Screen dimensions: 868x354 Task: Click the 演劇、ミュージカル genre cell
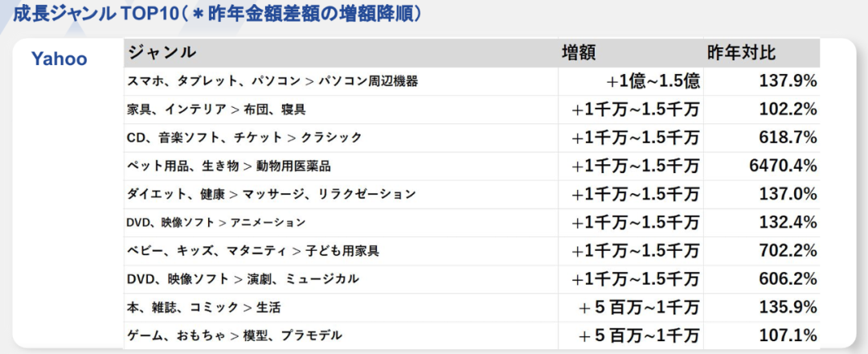243,278
